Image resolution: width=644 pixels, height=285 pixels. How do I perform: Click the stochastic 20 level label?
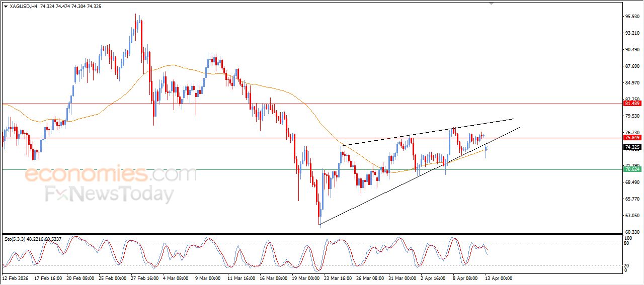627,265
